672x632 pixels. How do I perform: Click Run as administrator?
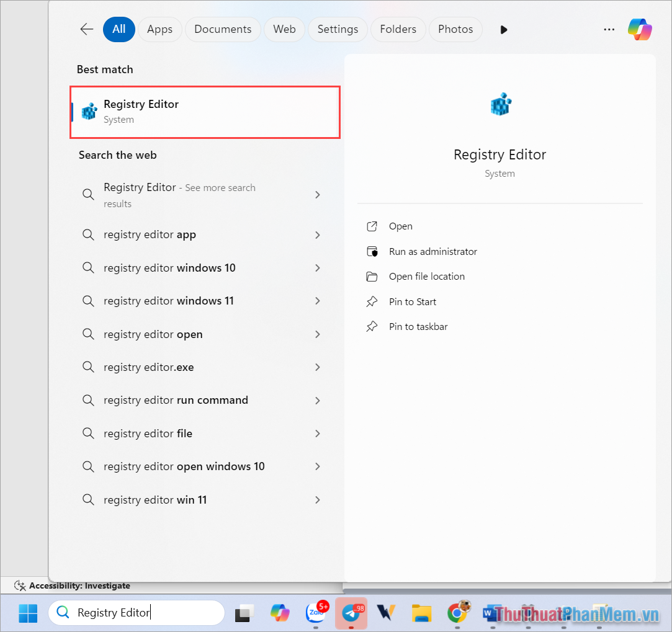(x=432, y=251)
